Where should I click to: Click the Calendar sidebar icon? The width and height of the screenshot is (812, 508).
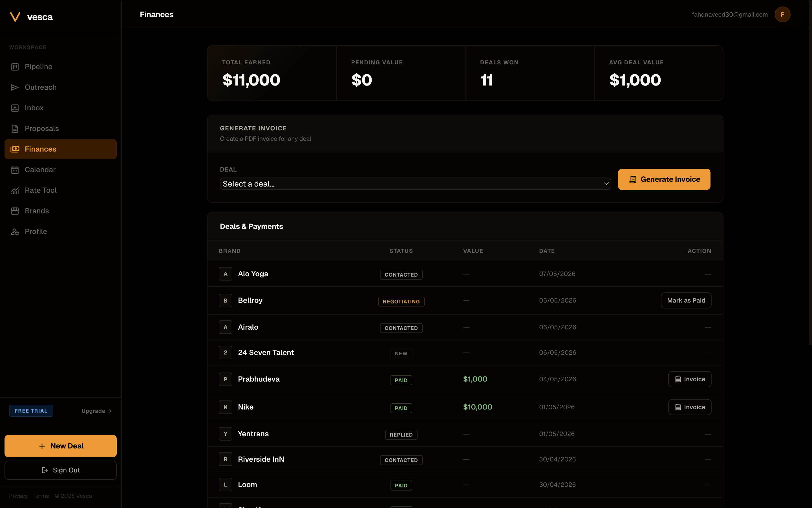15,170
